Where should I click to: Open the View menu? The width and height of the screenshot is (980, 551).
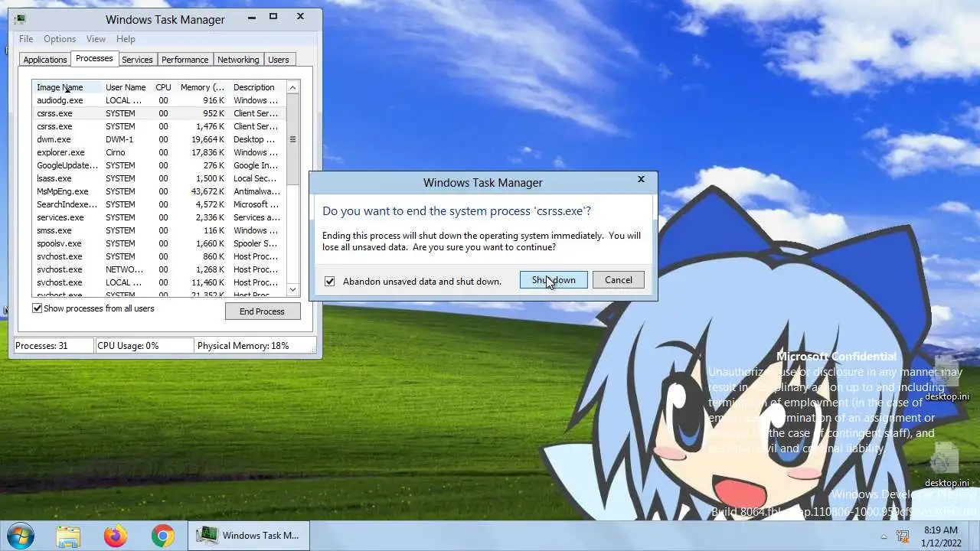pyautogui.click(x=96, y=39)
